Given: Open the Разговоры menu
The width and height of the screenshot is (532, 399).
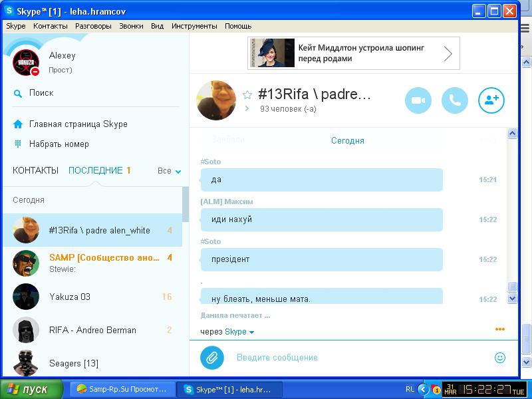Looking at the screenshot, I should coord(93,26).
